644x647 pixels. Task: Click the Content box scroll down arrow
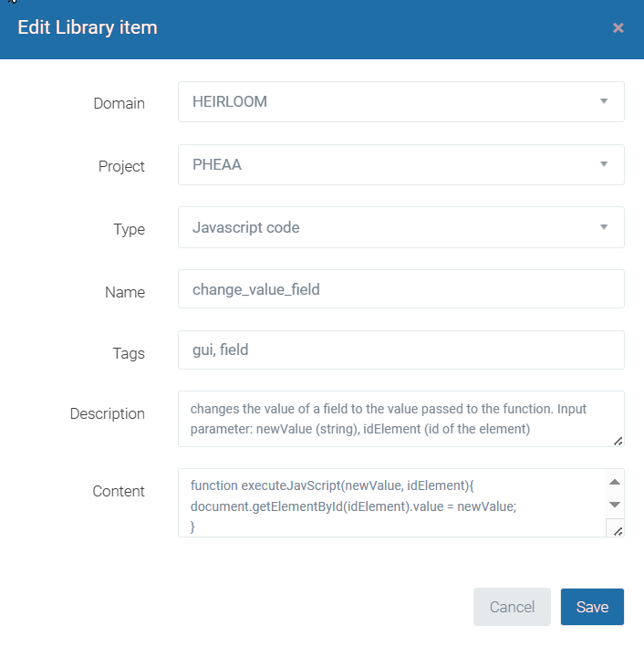click(614, 504)
